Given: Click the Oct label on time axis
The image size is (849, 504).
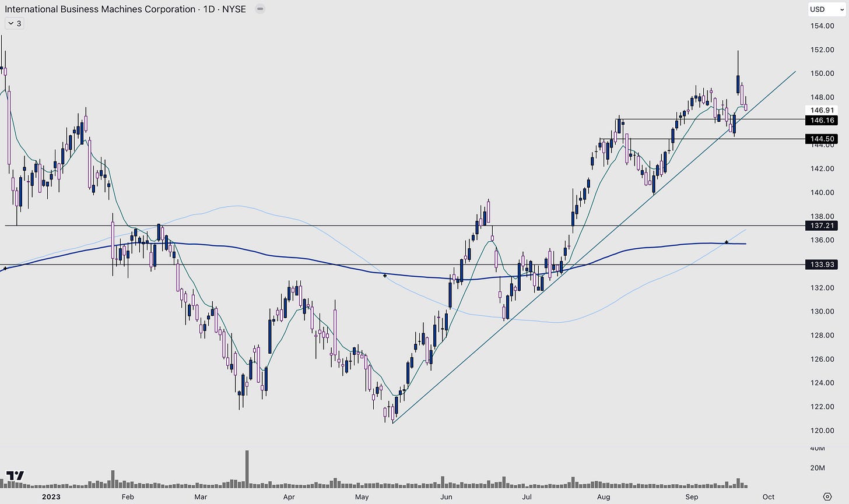Looking at the screenshot, I should [769, 497].
